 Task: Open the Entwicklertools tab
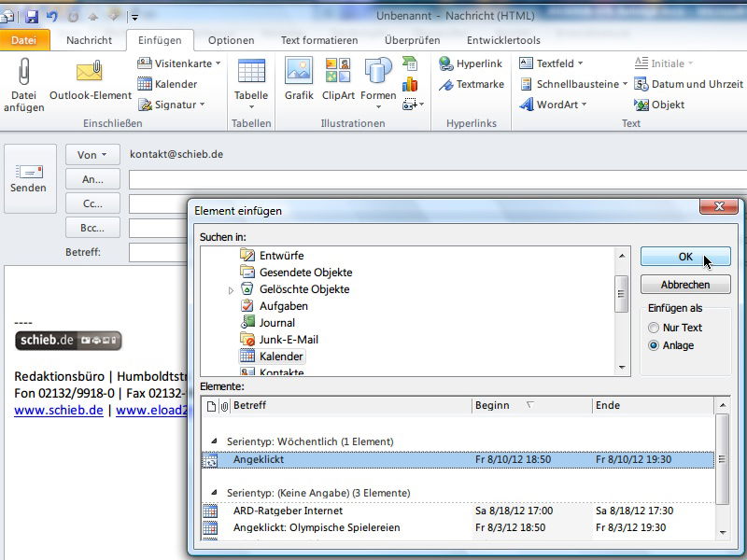[x=503, y=40]
